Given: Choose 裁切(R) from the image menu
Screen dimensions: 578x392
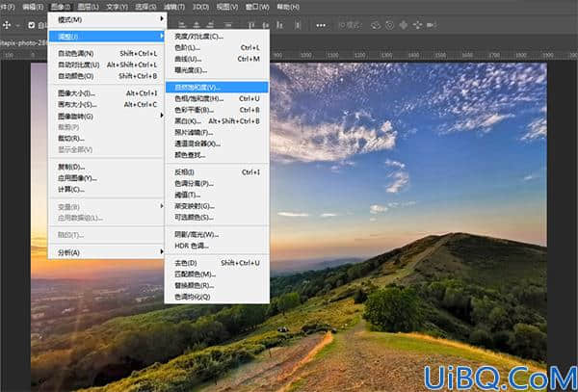Looking at the screenshot, I should tap(107, 139).
